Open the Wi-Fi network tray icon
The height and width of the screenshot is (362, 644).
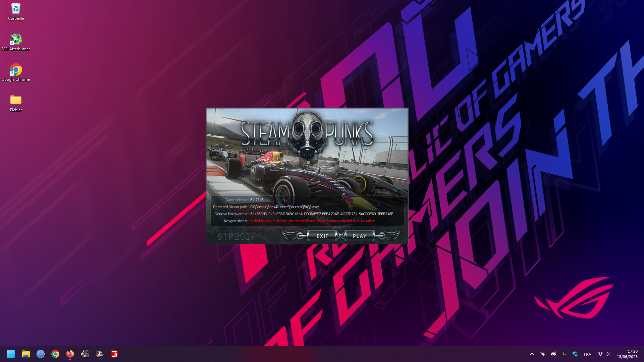click(600, 354)
